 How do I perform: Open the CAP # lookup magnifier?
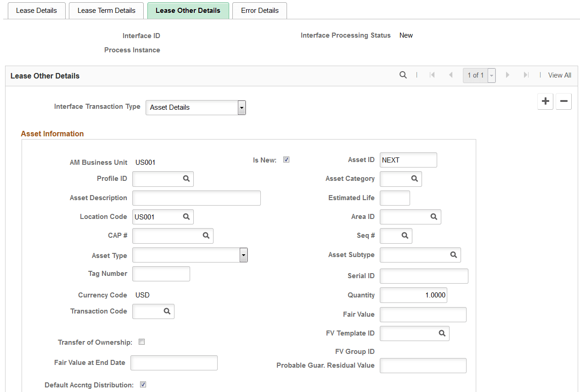coord(205,235)
